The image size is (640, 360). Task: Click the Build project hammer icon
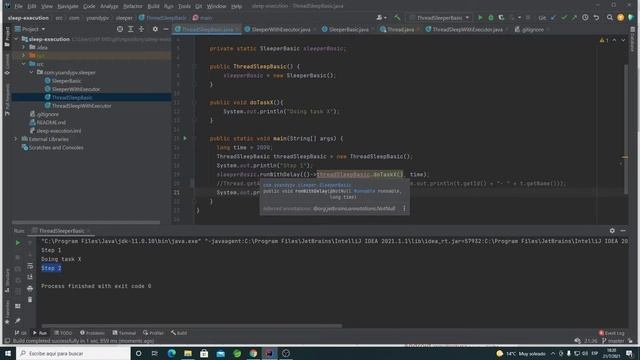(397, 18)
